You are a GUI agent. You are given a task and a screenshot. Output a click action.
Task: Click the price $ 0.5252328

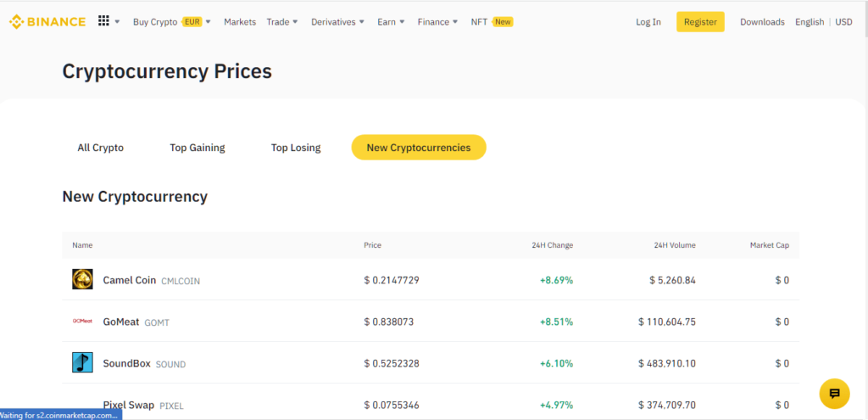(x=392, y=363)
